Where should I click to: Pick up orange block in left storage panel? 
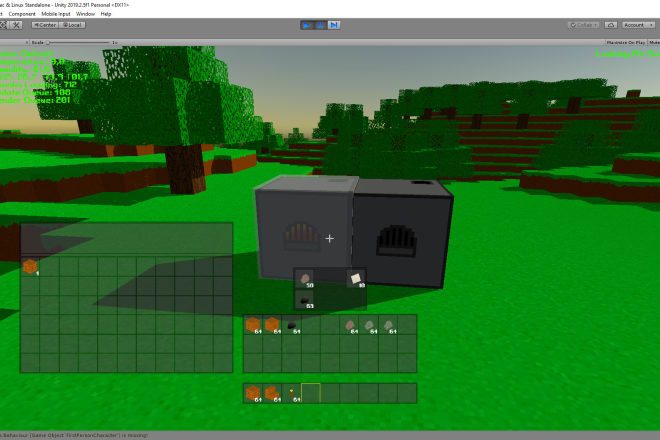click(30, 267)
